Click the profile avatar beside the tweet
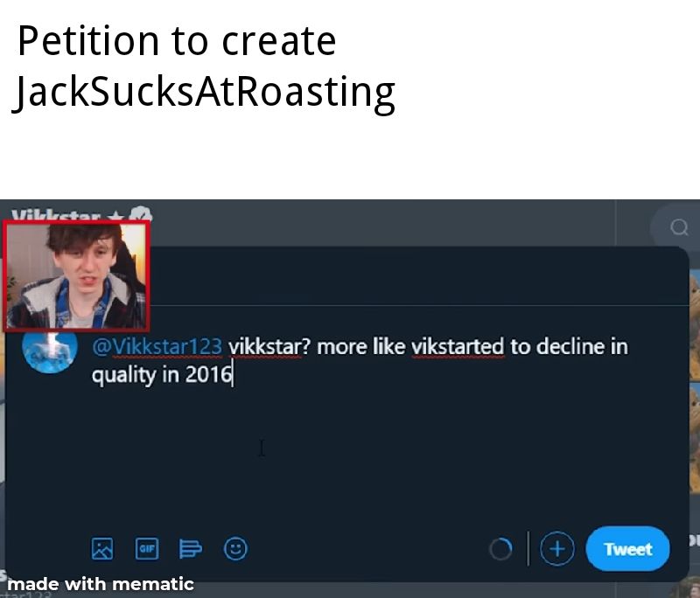This screenshot has height=598, width=700. (x=48, y=350)
